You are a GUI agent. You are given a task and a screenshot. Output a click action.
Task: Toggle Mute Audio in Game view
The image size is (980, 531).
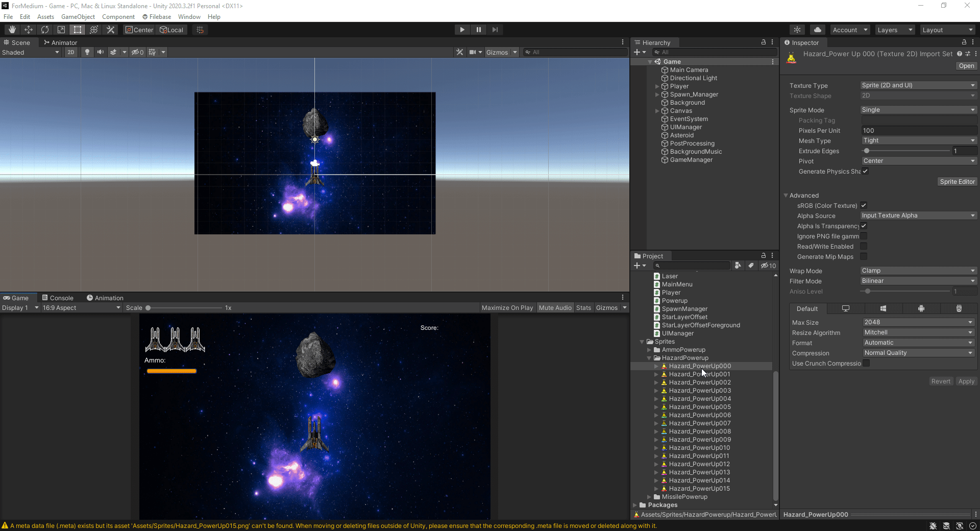pos(555,308)
